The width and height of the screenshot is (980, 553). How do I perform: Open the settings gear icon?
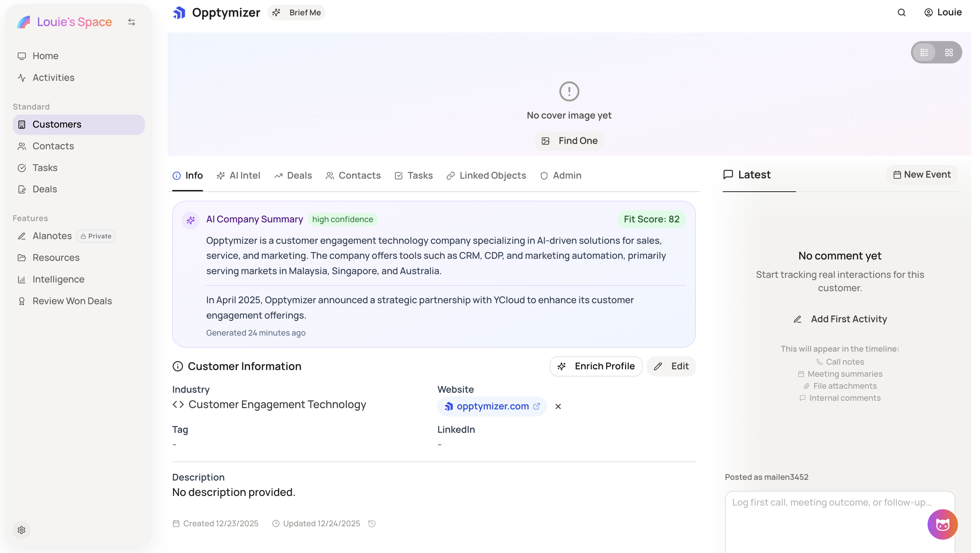[x=21, y=530]
